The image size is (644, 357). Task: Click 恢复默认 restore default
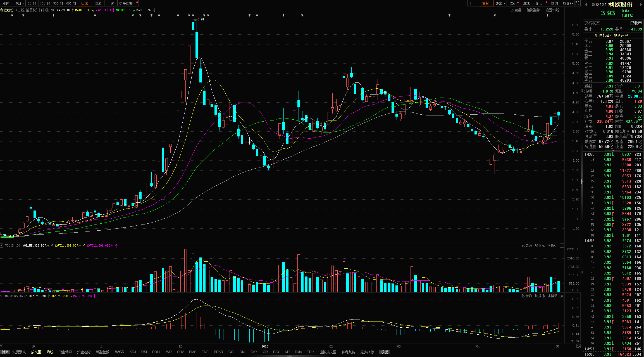19,352
